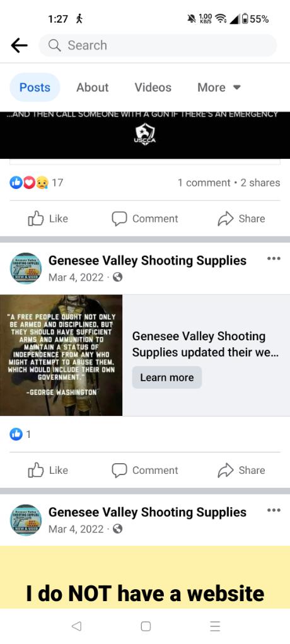Tap the Android home navigation button
Image resolution: width=290 pixels, height=644 pixels.
pyautogui.click(x=146, y=626)
